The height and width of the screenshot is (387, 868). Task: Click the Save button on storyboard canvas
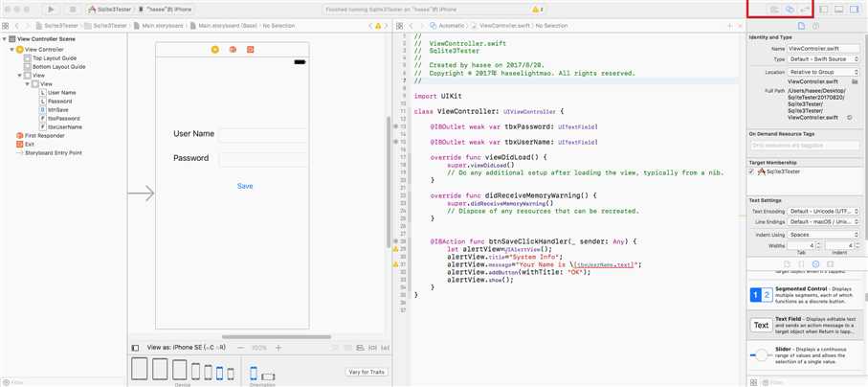(245, 186)
